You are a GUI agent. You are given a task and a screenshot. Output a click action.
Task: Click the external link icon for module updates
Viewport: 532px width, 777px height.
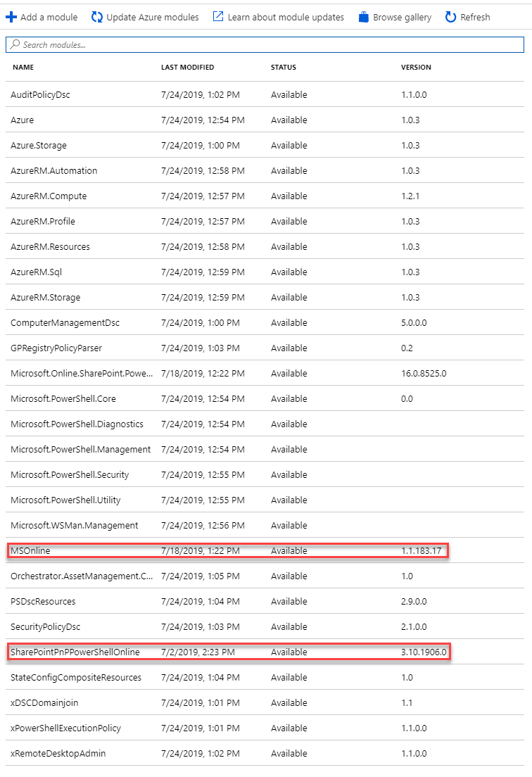click(x=218, y=17)
